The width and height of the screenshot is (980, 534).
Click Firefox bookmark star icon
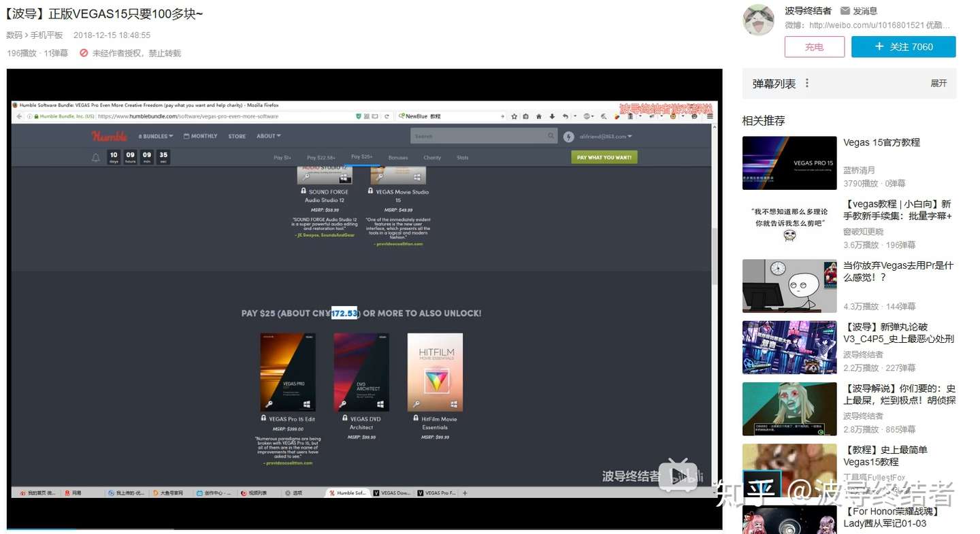pyautogui.click(x=514, y=116)
